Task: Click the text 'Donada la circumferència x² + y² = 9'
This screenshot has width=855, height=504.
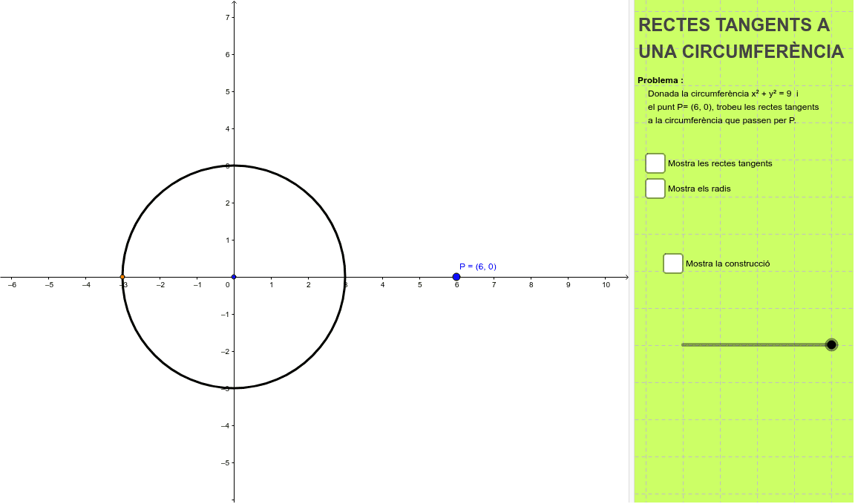Action: (x=720, y=94)
